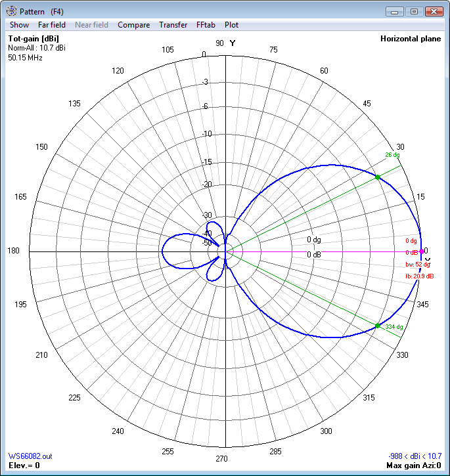Open the FFtab menu
This screenshot has height=476, width=450.
click(206, 25)
